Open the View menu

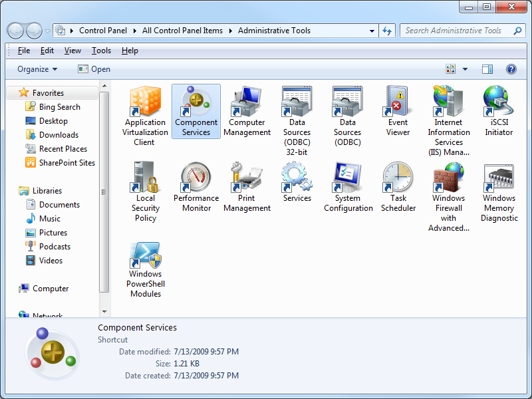(x=72, y=51)
